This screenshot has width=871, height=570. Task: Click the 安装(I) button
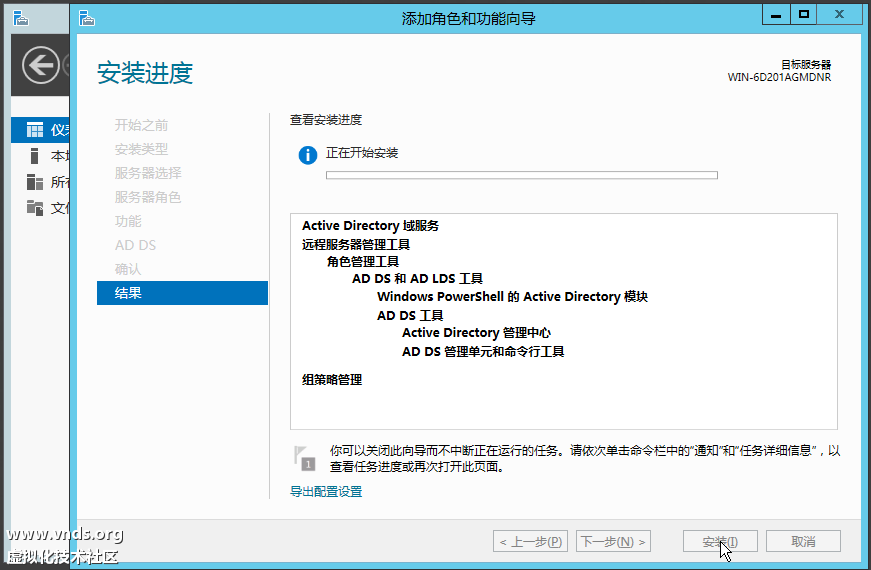[720, 541]
